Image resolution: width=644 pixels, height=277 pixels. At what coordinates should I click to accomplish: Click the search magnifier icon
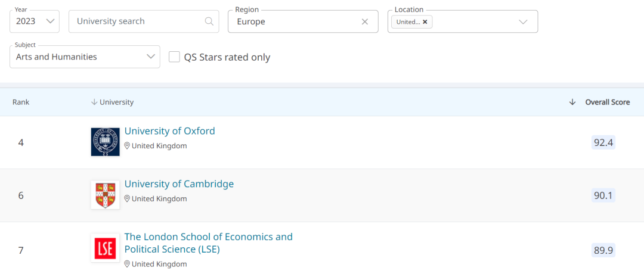pos(209,21)
